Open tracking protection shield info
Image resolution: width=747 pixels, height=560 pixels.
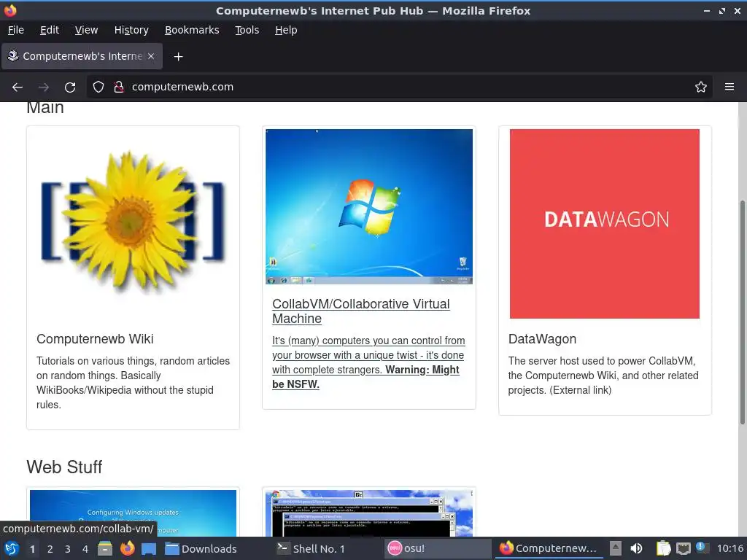coord(98,87)
